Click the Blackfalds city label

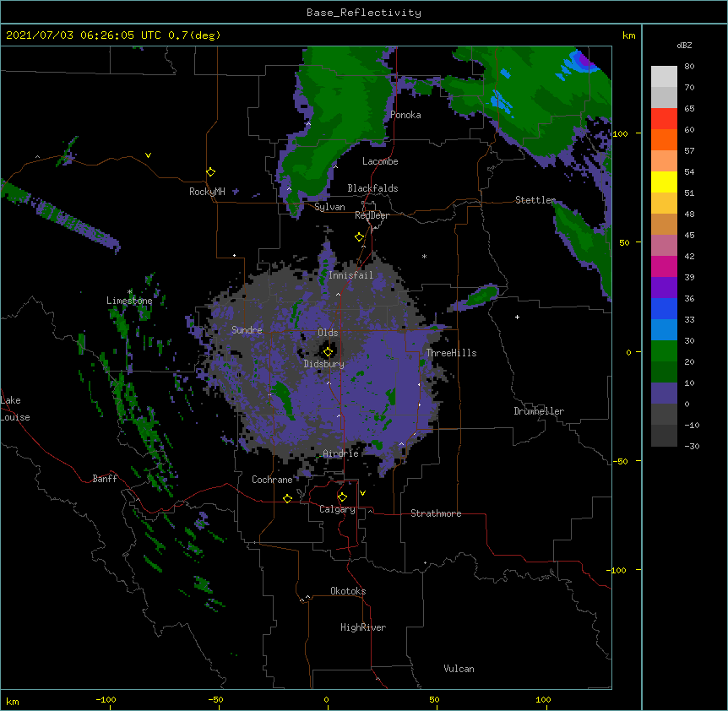[x=372, y=188]
